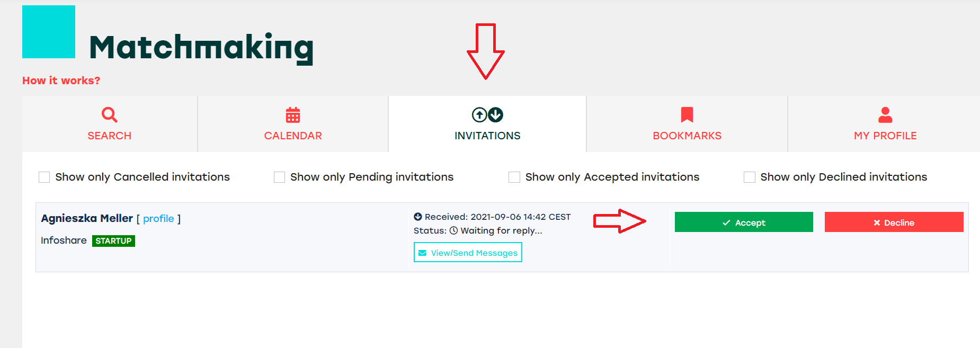This screenshot has height=348, width=980.
Task: Open Agnieszka Meller's profile link
Action: point(158,218)
